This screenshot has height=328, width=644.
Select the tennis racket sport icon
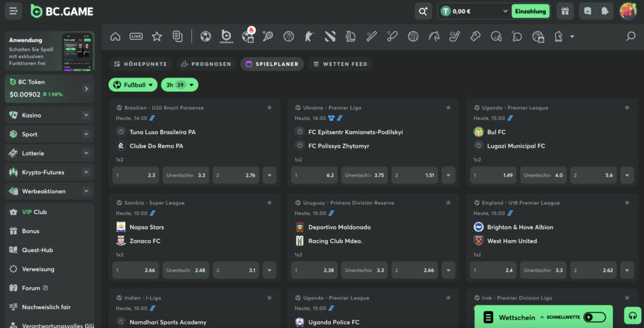[x=268, y=36]
